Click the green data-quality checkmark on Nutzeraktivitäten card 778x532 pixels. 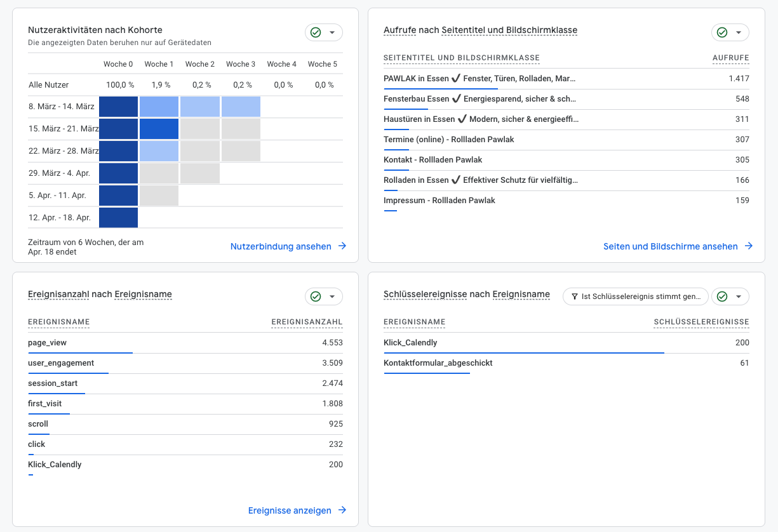pyautogui.click(x=316, y=32)
